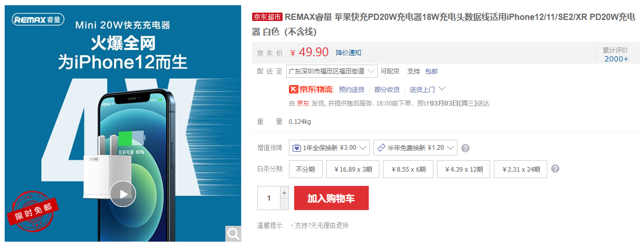Expand the 半年免费换新 warranty dropdown
This screenshot has height=250, width=644.
coord(416,148)
